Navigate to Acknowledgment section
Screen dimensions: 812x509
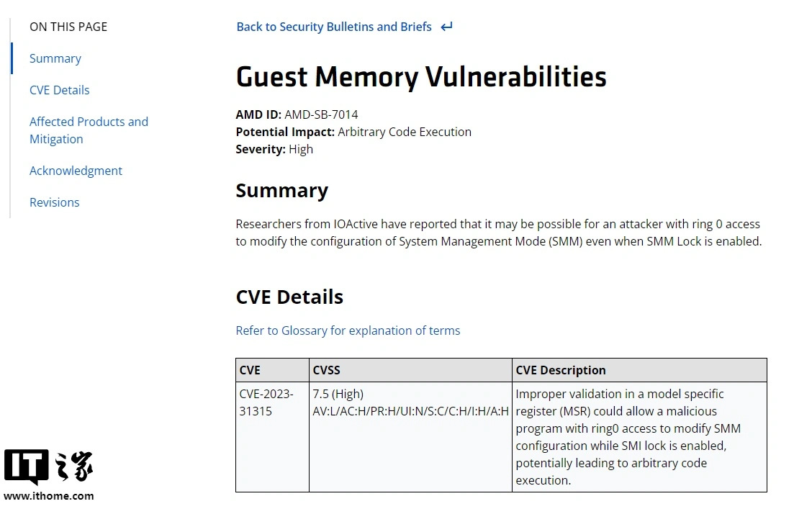[76, 171]
